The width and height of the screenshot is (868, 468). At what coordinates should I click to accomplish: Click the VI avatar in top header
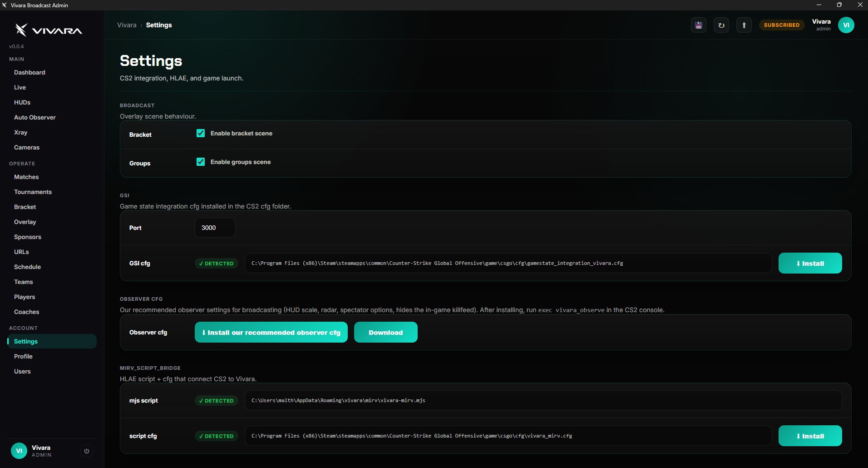click(846, 25)
